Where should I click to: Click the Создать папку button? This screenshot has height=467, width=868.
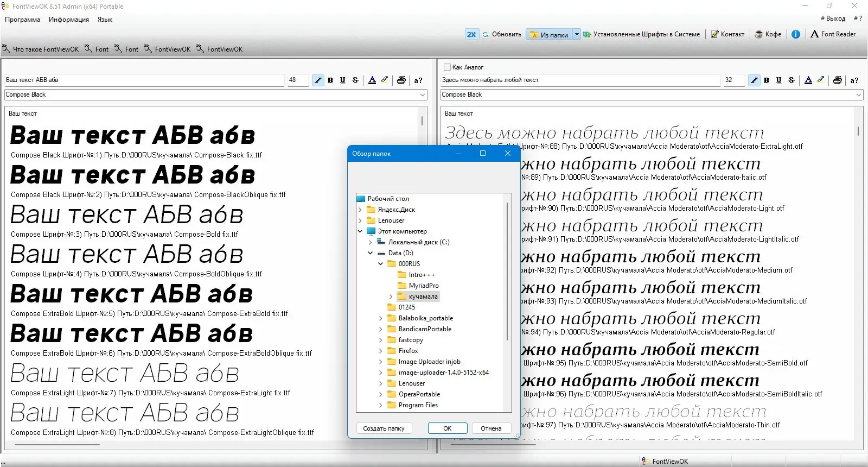click(384, 428)
